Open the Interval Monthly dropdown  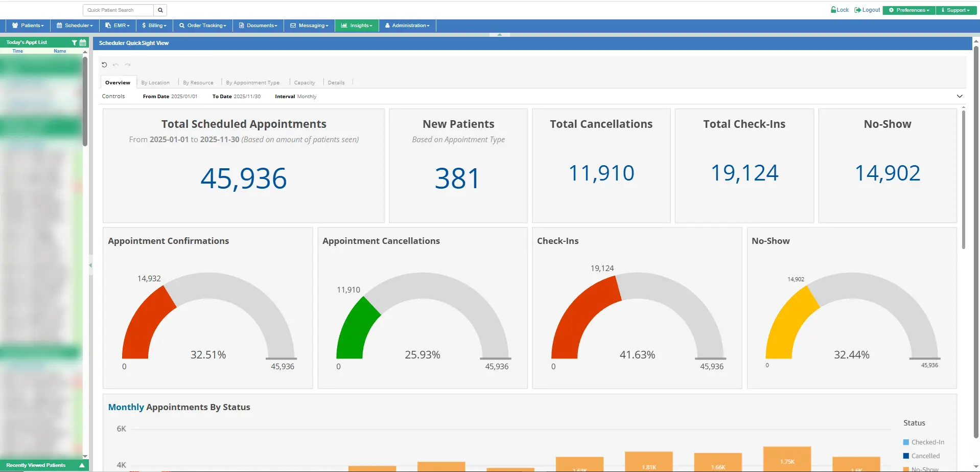coord(306,96)
